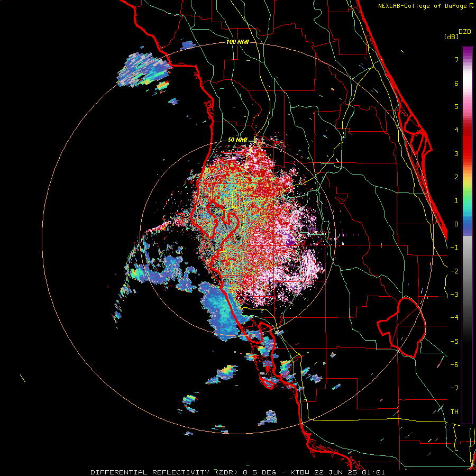Click the 5 value on the dB scale

tap(456, 106)
